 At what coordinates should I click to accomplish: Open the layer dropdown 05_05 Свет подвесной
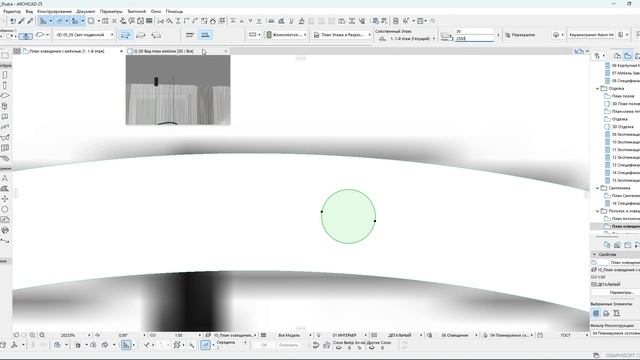pos(85,35)
